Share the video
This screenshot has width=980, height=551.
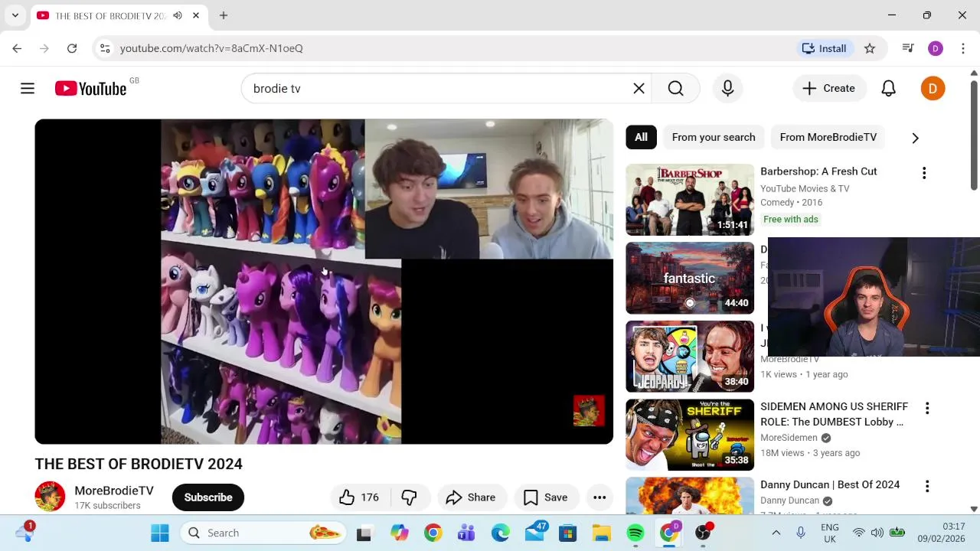point(471,497)
